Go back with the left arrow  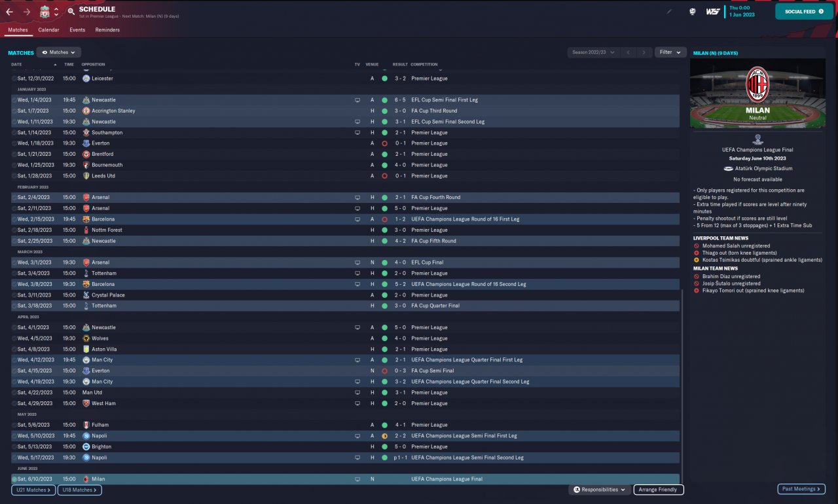tap(10, 12)
